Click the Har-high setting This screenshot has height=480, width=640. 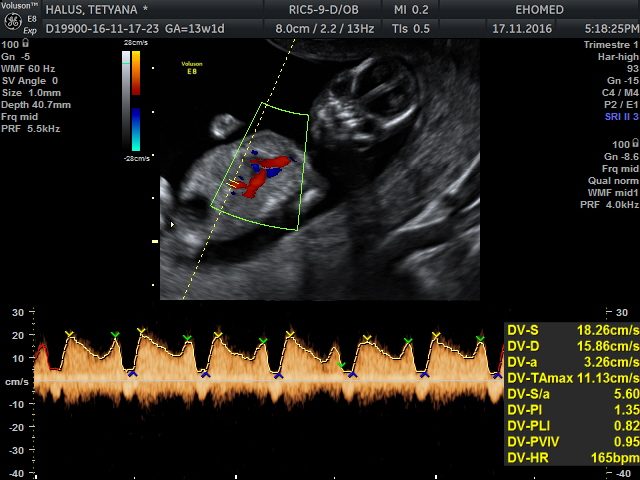[x=618, y=57]
